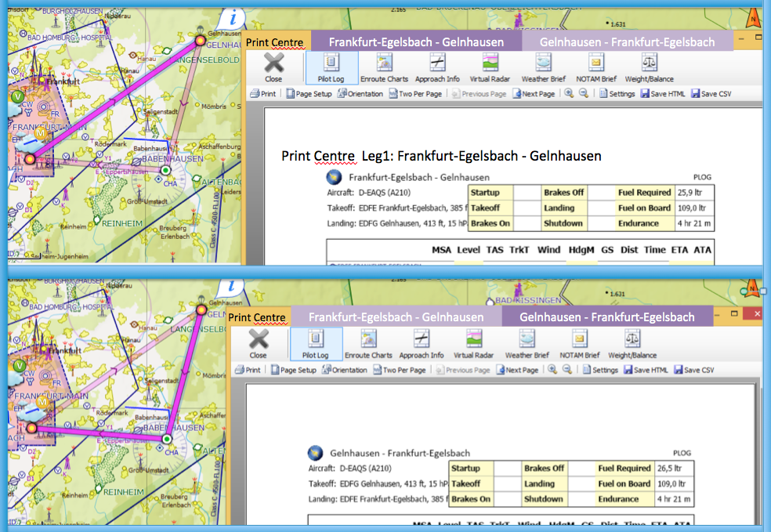Click zoom-out magnifier in lower window toolbar

(566, 370)
